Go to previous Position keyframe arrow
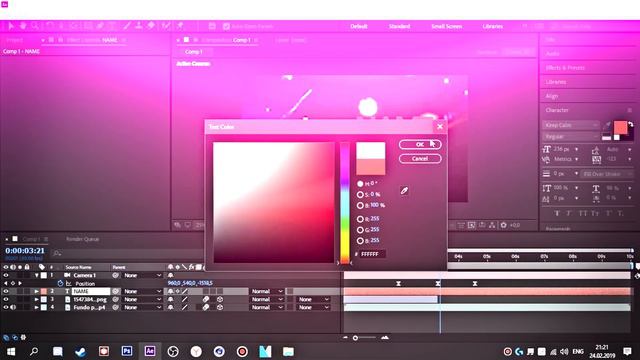The width and height of the screenshot is (640, 360). click(x=6, y=283)
